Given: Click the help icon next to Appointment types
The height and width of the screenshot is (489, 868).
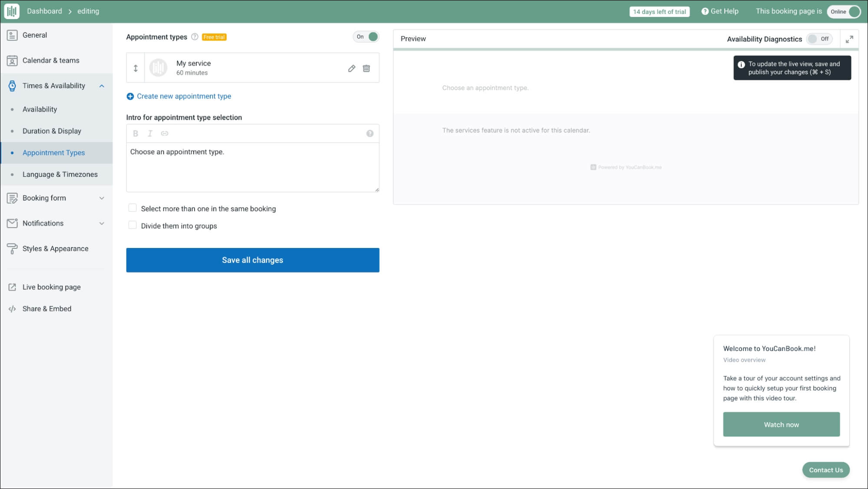Looking at the screenshot, I should click(x=195, y=37).
